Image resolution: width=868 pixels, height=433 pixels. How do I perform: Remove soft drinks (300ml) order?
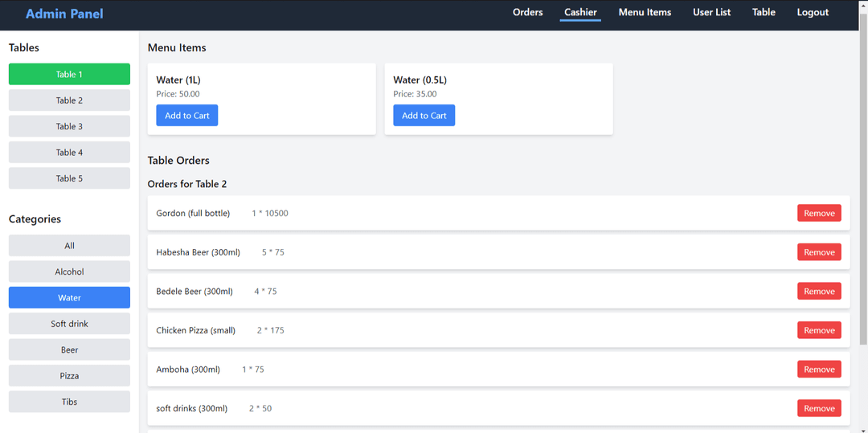tap(819, 408)
